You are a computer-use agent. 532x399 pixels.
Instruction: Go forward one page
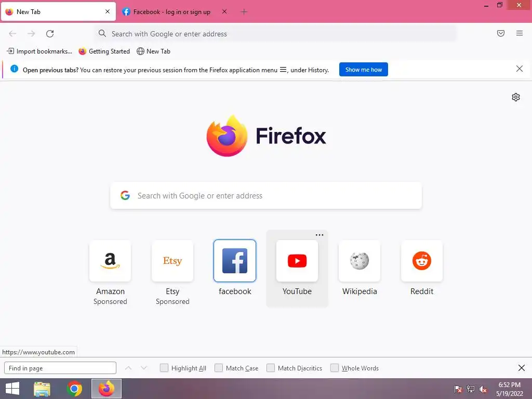click(x=31, y=34)
